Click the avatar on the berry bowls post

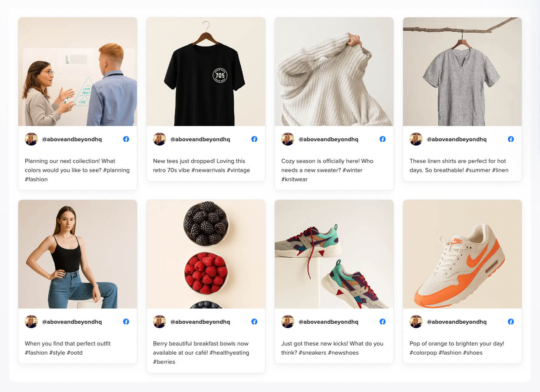click(160, 322)
